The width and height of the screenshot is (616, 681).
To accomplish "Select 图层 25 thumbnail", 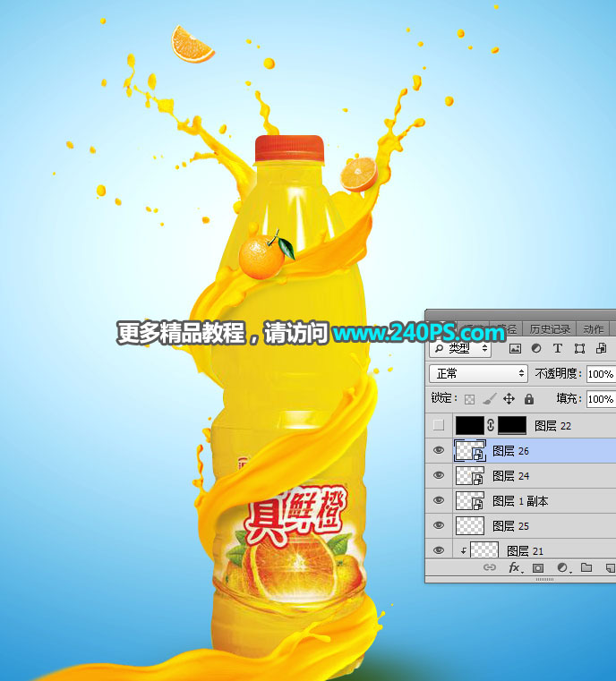I will click(469, 525).
